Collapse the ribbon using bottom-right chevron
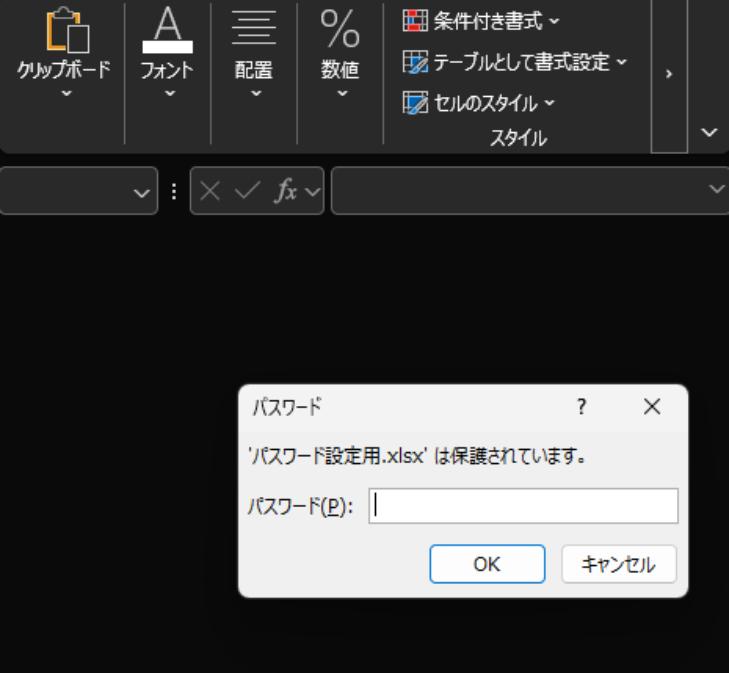729x673 pixels. tap(709, 132)
